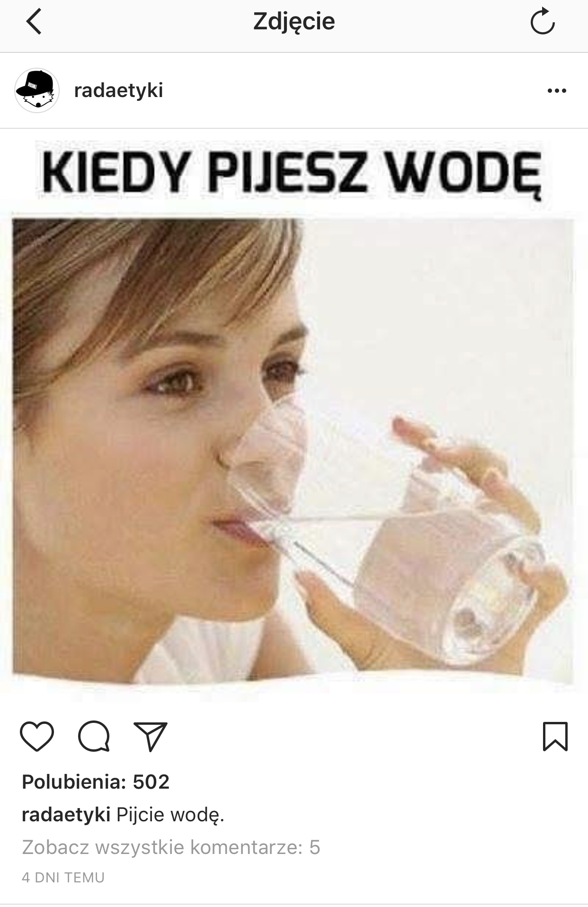Open radaetyki username in post header
Viewport: 588px width, 907px height.
[x=118, y=90]
